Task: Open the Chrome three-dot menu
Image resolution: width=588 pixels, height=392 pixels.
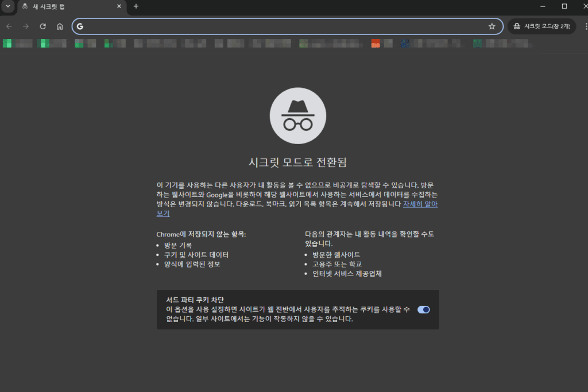Action: tap(585, 26)
